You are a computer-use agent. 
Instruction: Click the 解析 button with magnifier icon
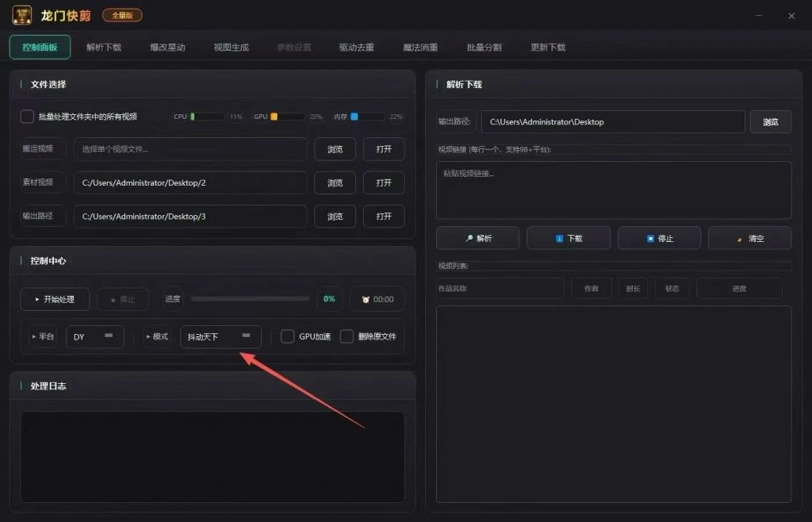[x=478, y=238]
